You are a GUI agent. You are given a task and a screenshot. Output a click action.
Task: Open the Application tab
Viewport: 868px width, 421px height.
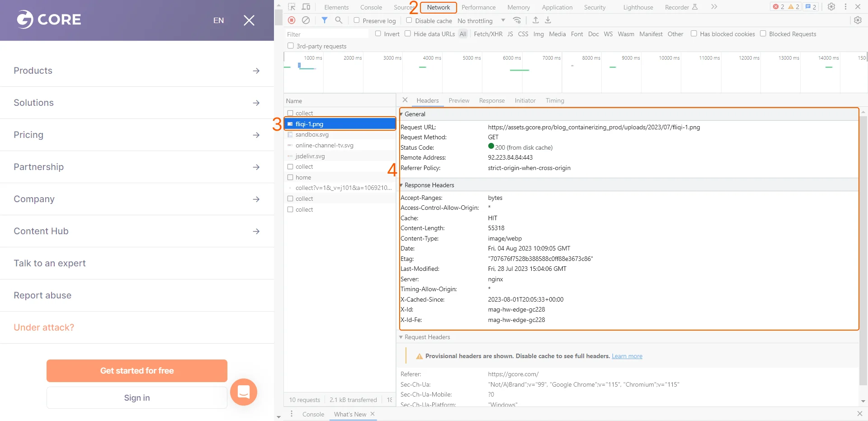557,7
